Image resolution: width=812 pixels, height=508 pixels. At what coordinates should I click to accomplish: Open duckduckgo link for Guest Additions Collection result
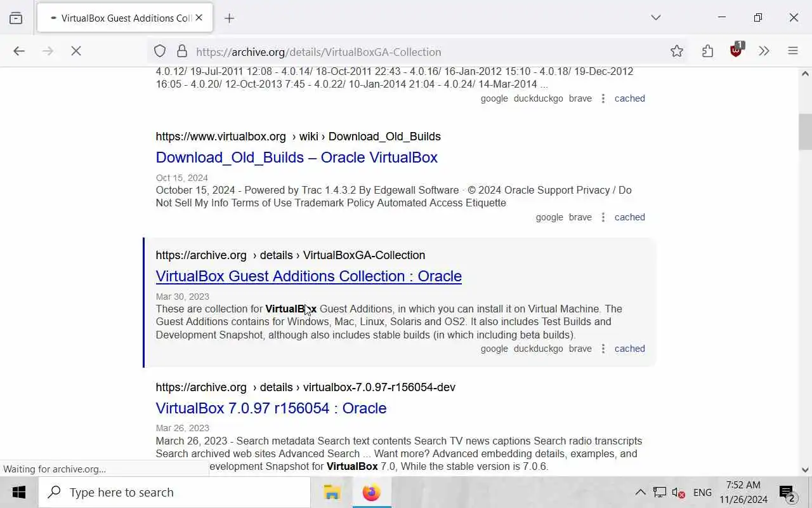point(538,349)
